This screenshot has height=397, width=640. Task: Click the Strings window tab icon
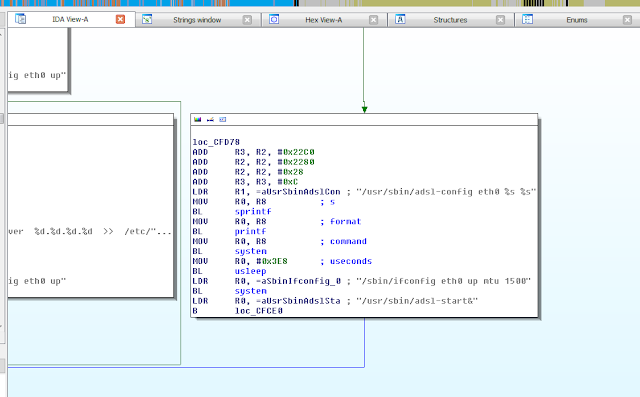(147, 19)
